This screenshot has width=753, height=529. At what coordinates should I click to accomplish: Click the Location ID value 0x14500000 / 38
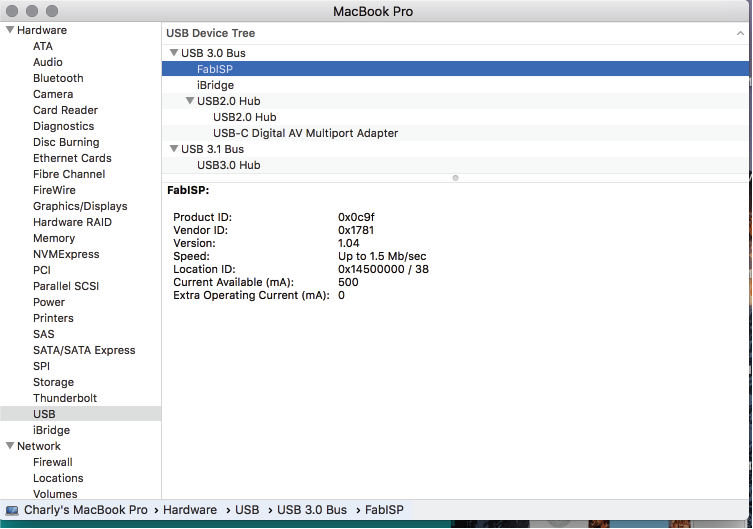point(383,269)
